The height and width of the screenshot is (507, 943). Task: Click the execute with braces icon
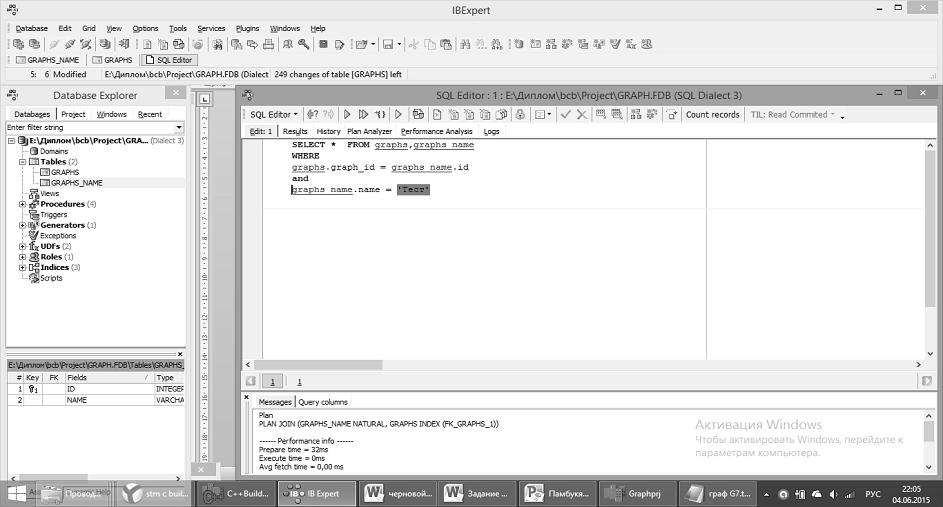click(x=379, y=114)
